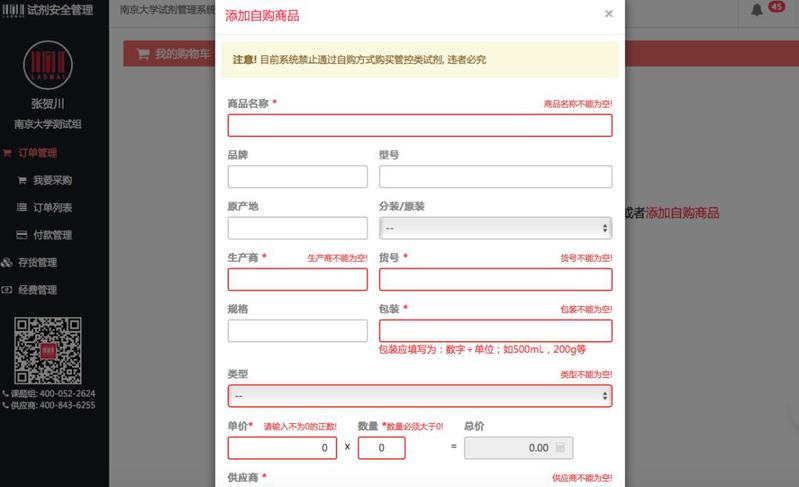The image size is (799, 487).
Task: Click the cart icon beside 我要采购
Action: click(x=22, y=181)
